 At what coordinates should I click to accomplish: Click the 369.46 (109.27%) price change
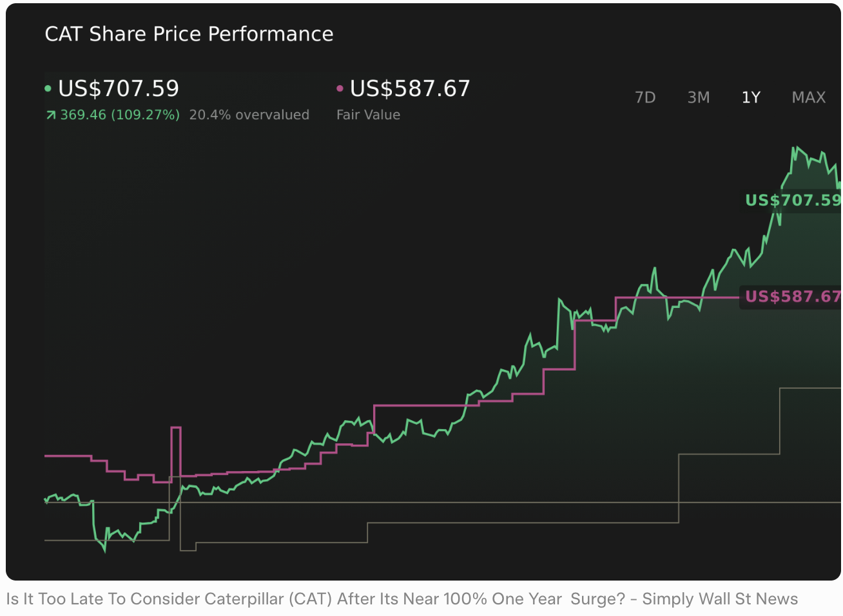click(120, 115)
